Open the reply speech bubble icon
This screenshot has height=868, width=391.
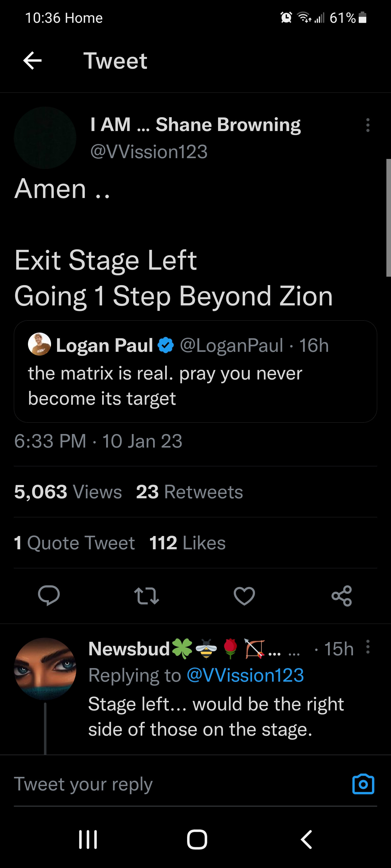tap(49, 596)
